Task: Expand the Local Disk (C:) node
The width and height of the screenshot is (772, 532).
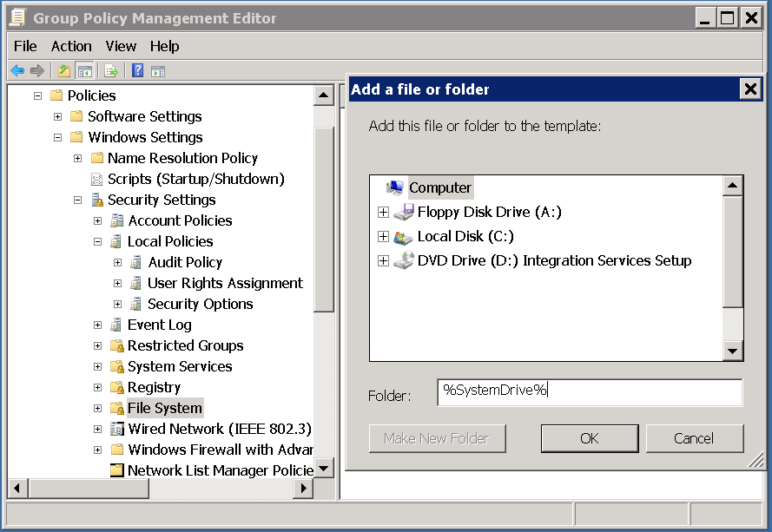Action: point(383,236)
